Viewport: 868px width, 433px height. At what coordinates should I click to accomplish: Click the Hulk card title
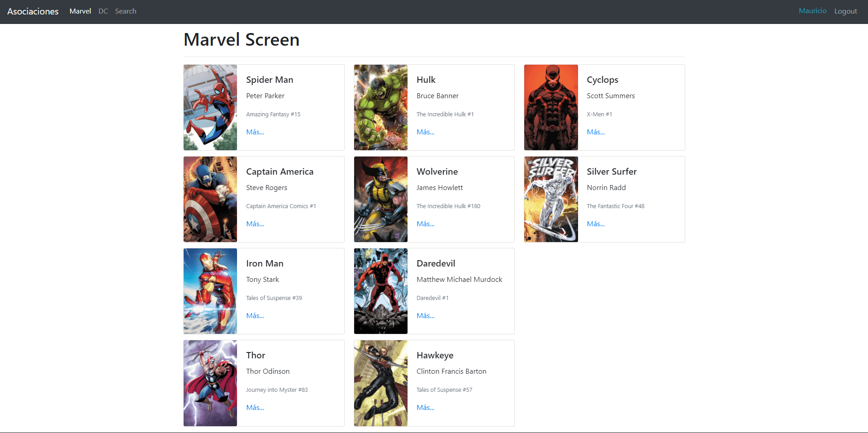(x=426, y=80)
